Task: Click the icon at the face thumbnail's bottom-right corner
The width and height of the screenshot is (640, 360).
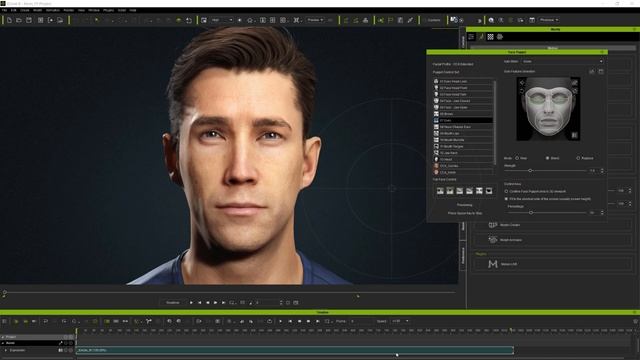Action: 575,135
